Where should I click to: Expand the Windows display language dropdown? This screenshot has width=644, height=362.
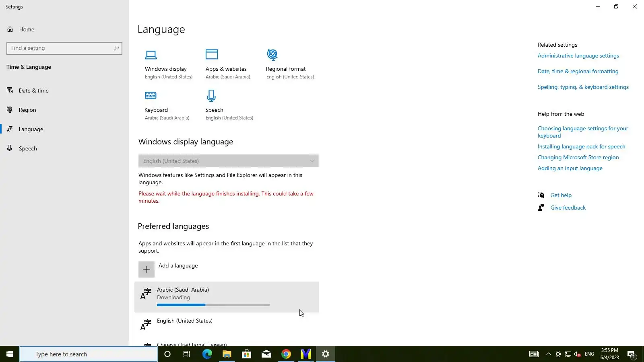click(x=229, y=161)
